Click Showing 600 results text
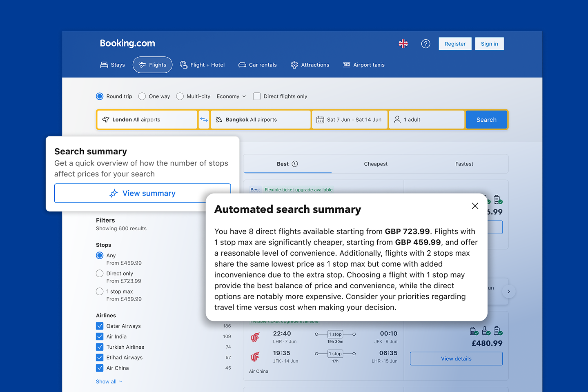This screenshot has width=588, height=392. click(121, 229)
